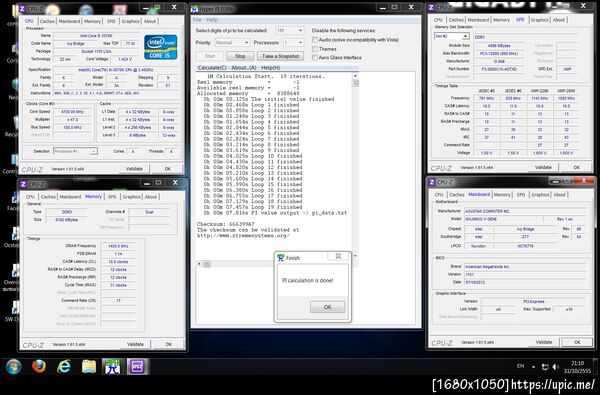Viewport: 600px width, 395px height.
Task: Click the Z icon of the SPD-tab CPU-Z window
Action: click(432, 7)
